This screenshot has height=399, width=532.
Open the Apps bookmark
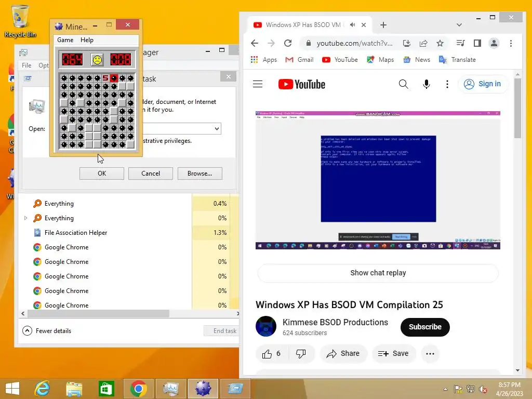pos(263,60)
